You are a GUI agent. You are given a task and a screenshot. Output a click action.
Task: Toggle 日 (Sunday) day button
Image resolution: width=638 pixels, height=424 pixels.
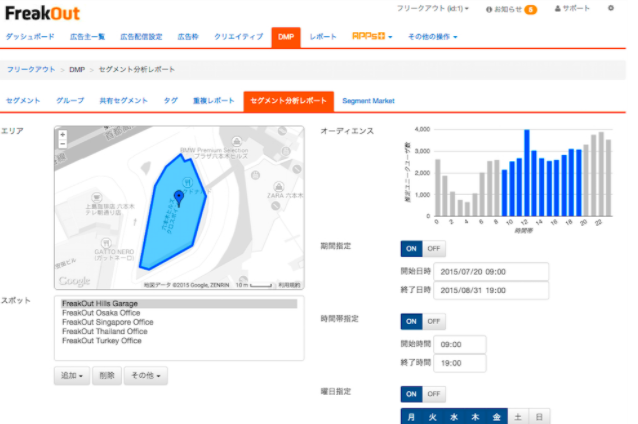tap(539, 417)
